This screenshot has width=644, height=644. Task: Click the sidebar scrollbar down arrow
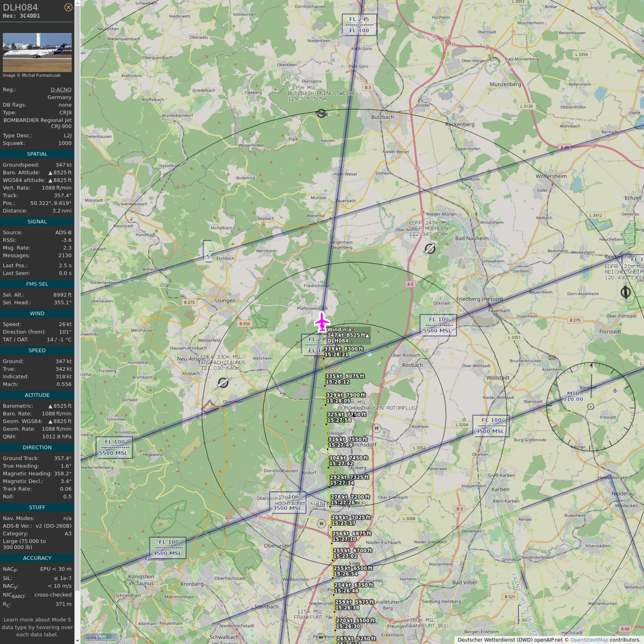pyautogui.click(x=77, y=640)
